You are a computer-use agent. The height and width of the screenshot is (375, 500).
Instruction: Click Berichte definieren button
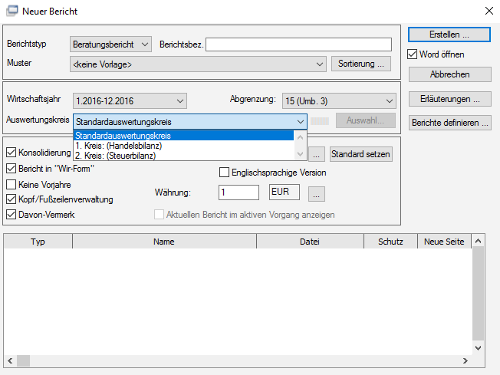[450, 123]
